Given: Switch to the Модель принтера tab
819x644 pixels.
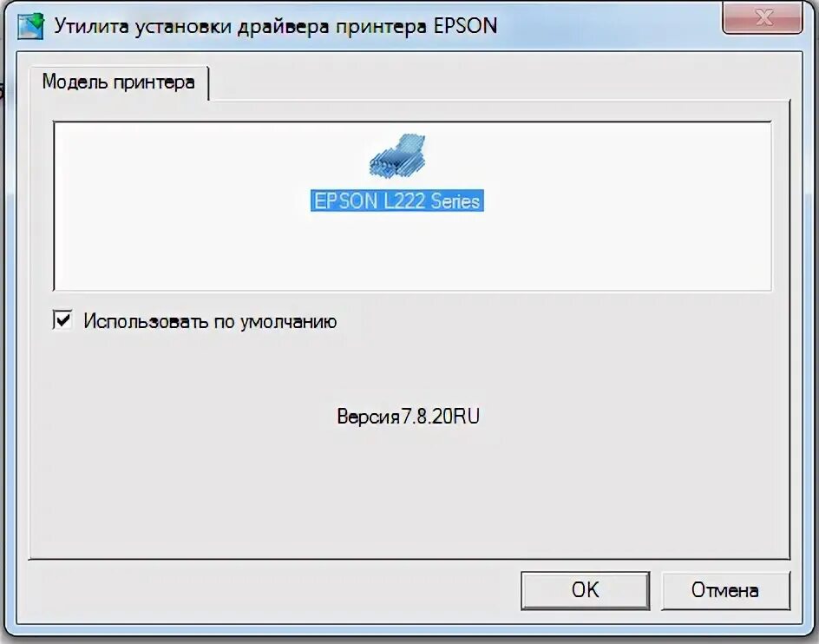Looking at the screenshot, I should click(119, 82).
